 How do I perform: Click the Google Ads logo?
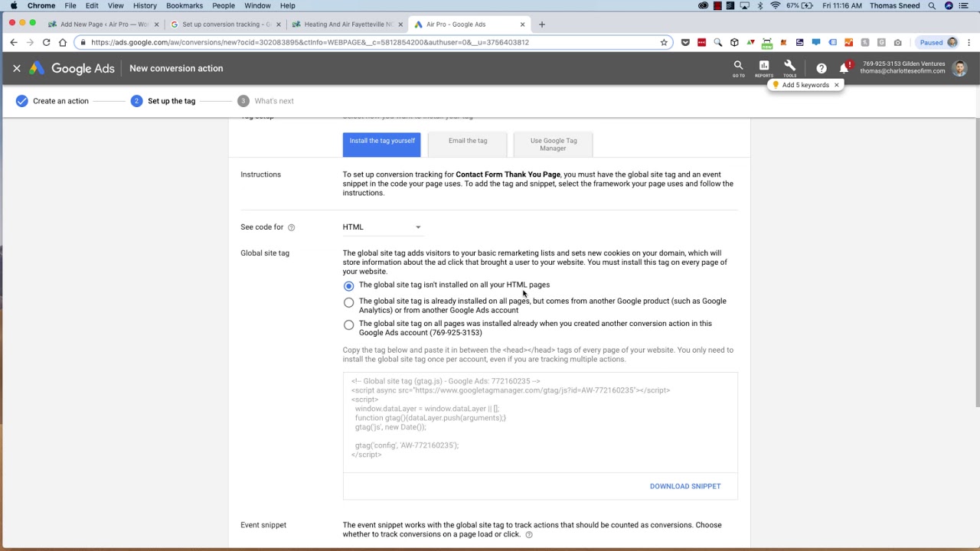[72, 68]
